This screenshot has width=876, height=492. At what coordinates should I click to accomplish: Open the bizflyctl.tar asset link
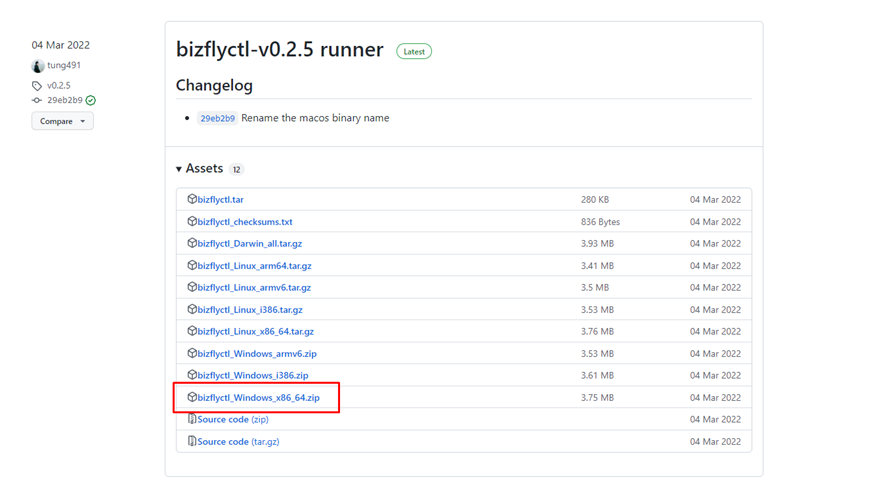coord(220,199)
